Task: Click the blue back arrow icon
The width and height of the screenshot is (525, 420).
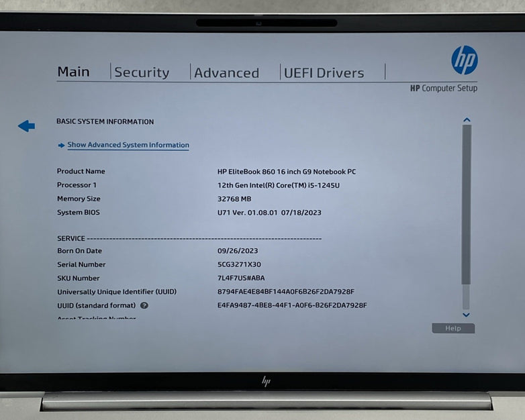Action: [26, 126]
